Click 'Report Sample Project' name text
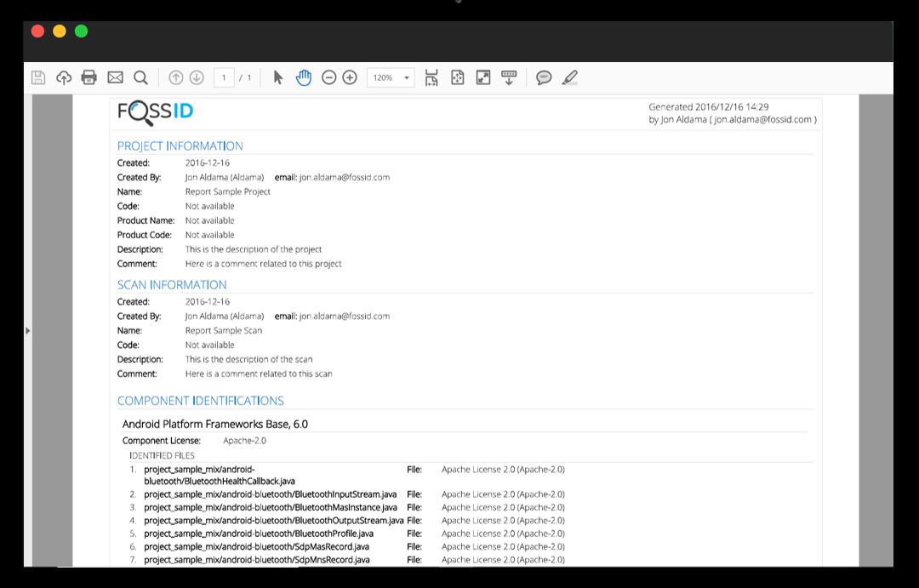Screen dimensions: 919x588 (x=228, y=191)
